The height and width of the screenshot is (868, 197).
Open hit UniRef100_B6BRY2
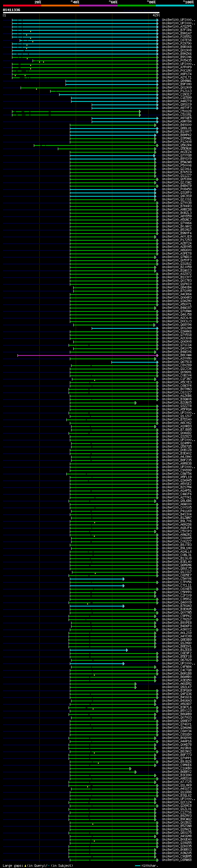[x=177, y=772]
